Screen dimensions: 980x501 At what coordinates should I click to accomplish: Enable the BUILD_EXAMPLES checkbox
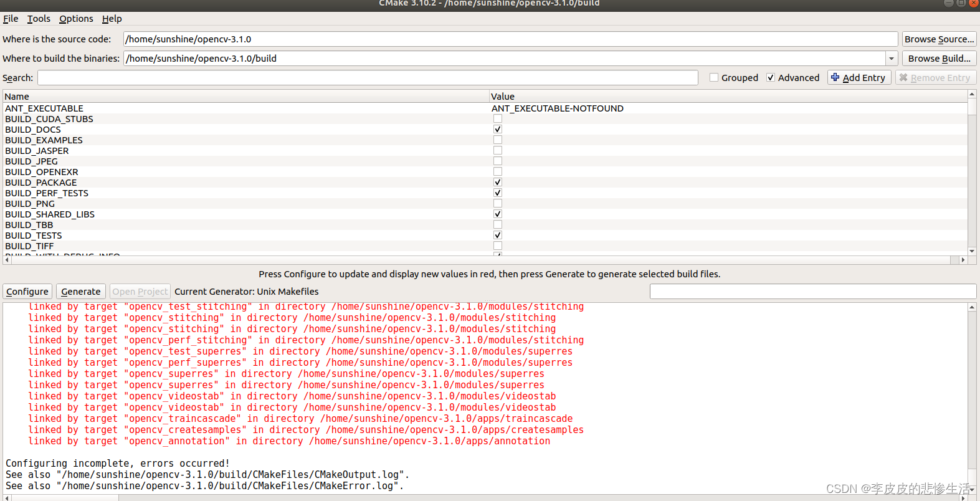tap(497, 140)
